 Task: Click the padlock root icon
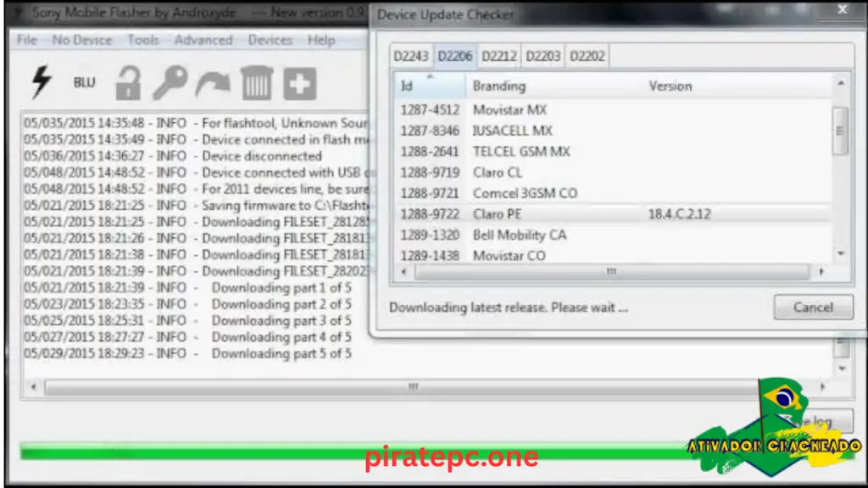128,83
